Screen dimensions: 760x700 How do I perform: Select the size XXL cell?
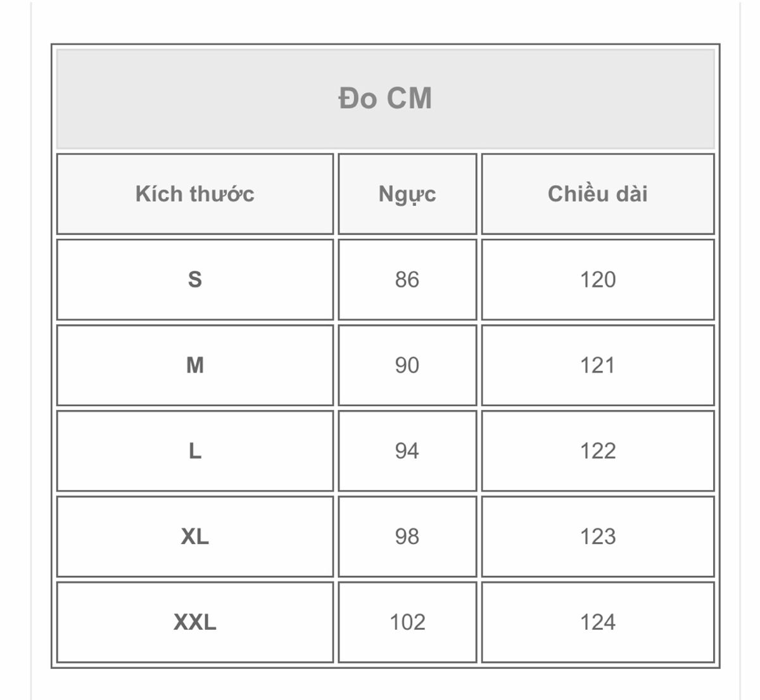pyautogui.click(x=195, y=622)
